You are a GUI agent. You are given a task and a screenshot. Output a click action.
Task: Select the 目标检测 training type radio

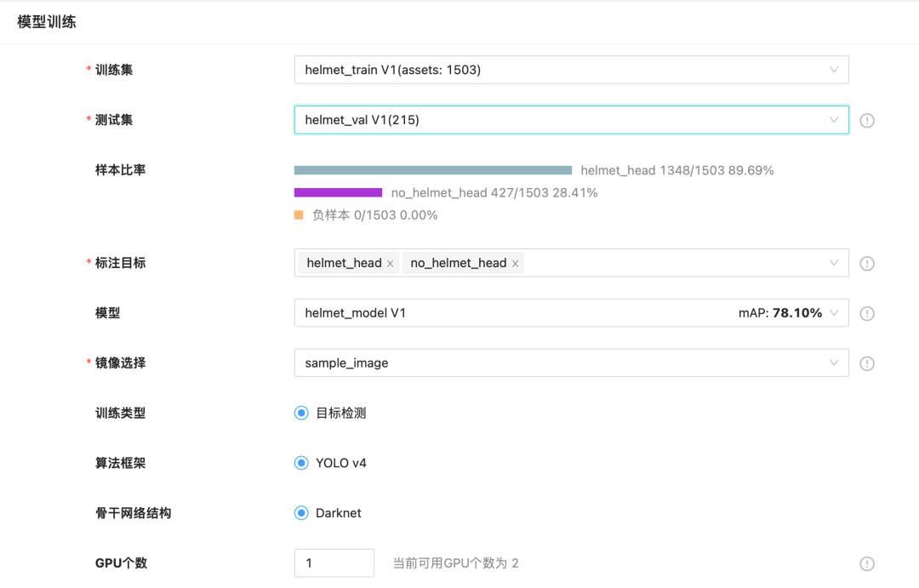301,414
